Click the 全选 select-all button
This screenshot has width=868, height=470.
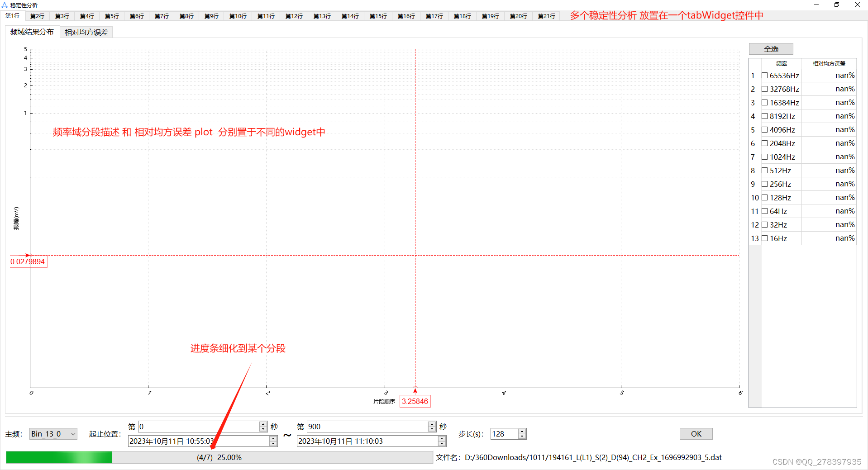click(771, 49)
